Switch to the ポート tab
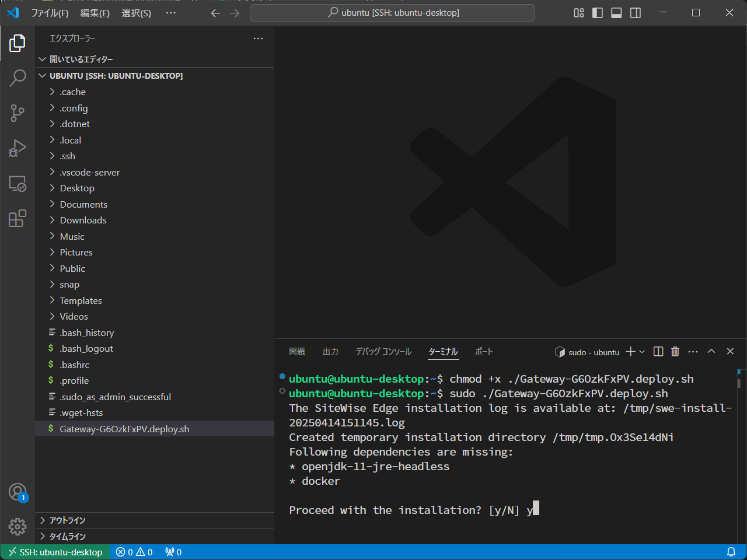 tap(484, 351)
